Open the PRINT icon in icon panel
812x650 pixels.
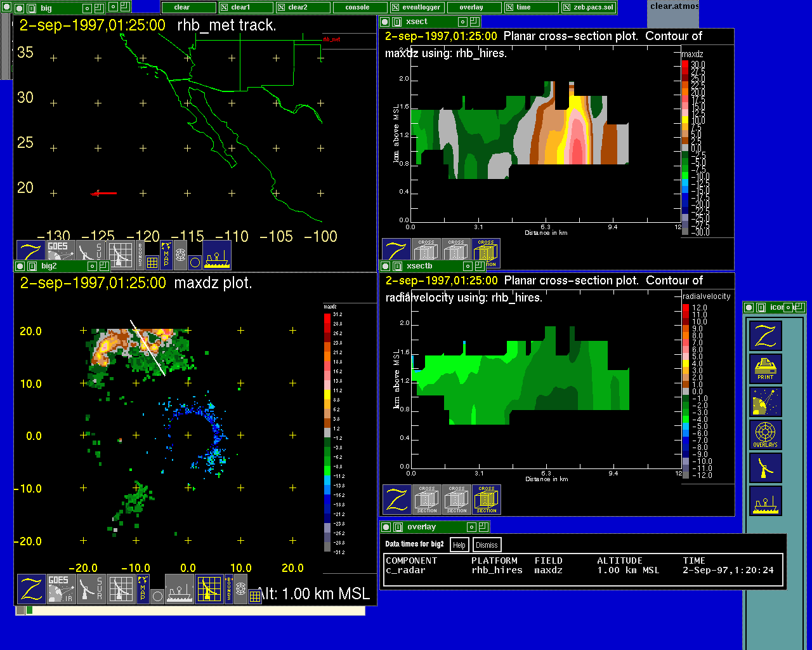tap(765, 369)
